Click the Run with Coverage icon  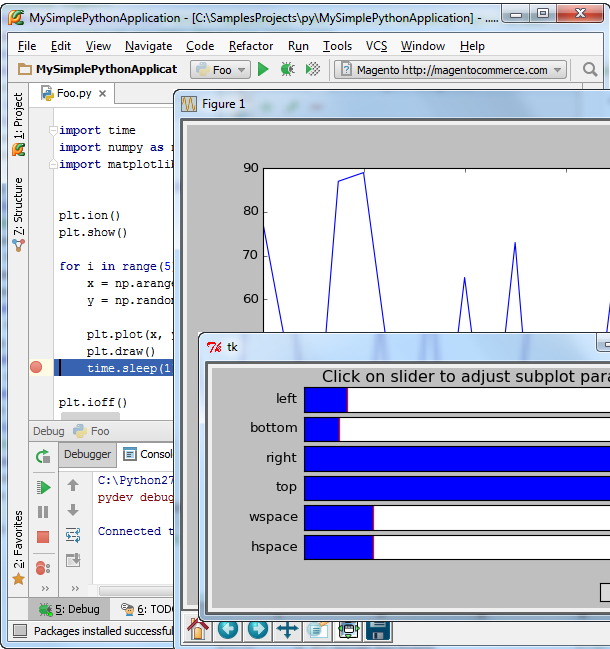pyautogui.click(x=313, y=70)
